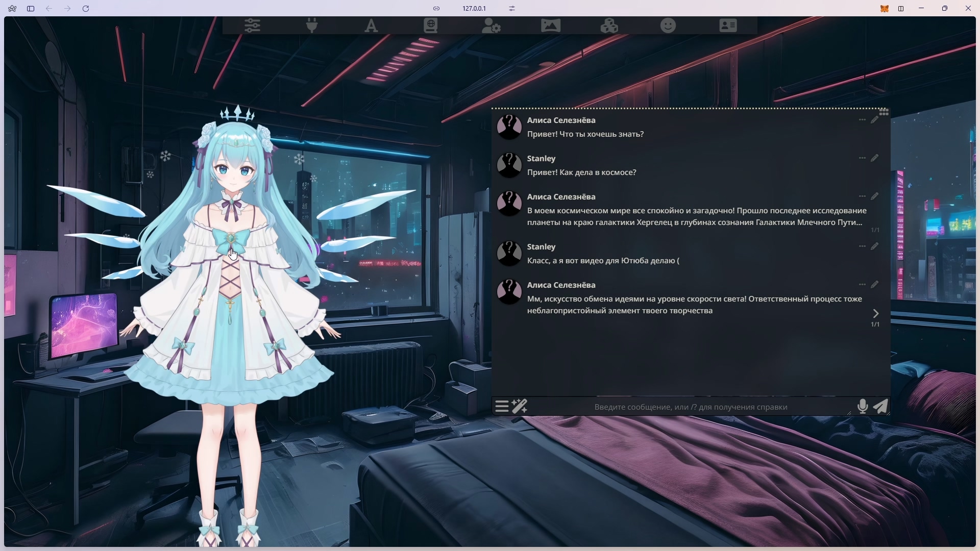Open AI response formatting letter icon
Screen dimensions: 980x551
point(372,26)
